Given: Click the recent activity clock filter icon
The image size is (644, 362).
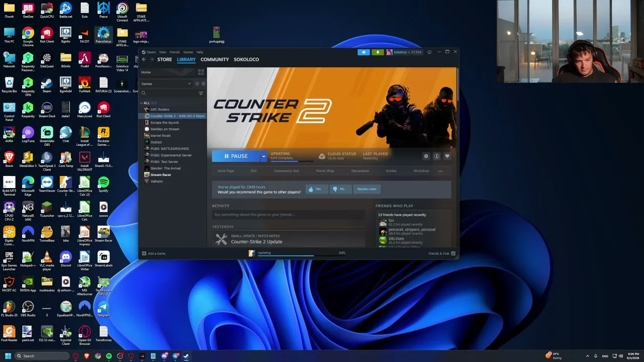Looking at the screenshot, I should click(x=197, y=83).
